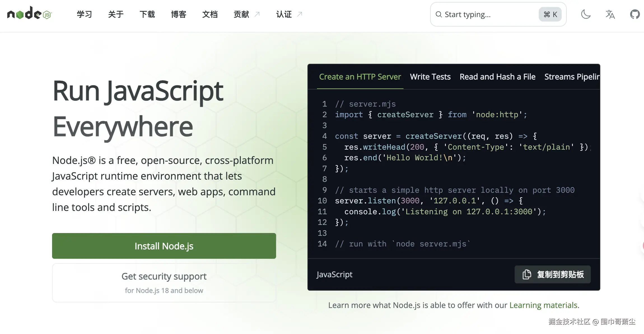Click external arrow icon beside 贡献
644x334 pixels.
[x=257, y=14]
